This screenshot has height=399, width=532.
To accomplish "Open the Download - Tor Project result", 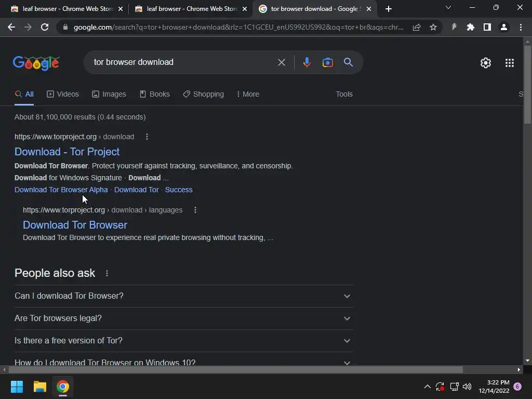I will [67, 152].
